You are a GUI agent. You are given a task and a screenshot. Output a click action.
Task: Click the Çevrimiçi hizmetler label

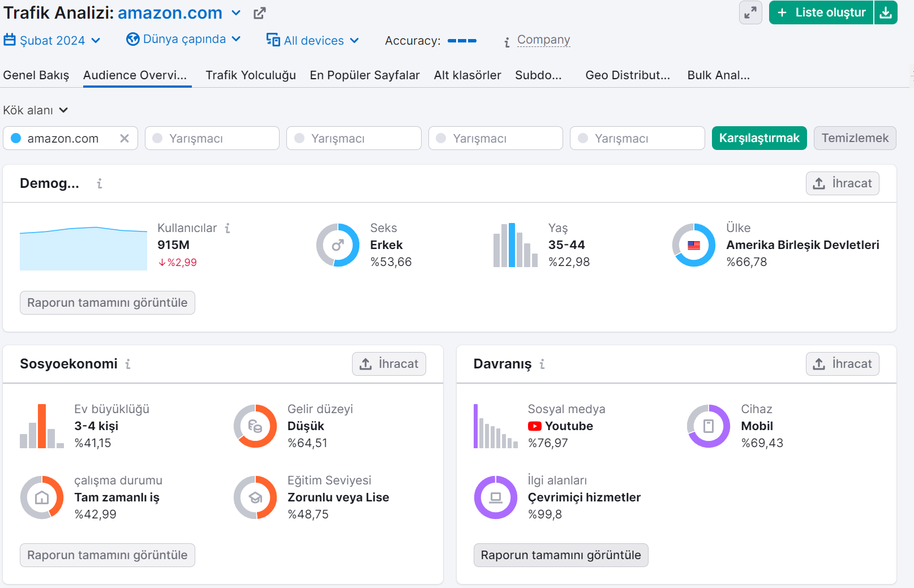click(584, 497)
